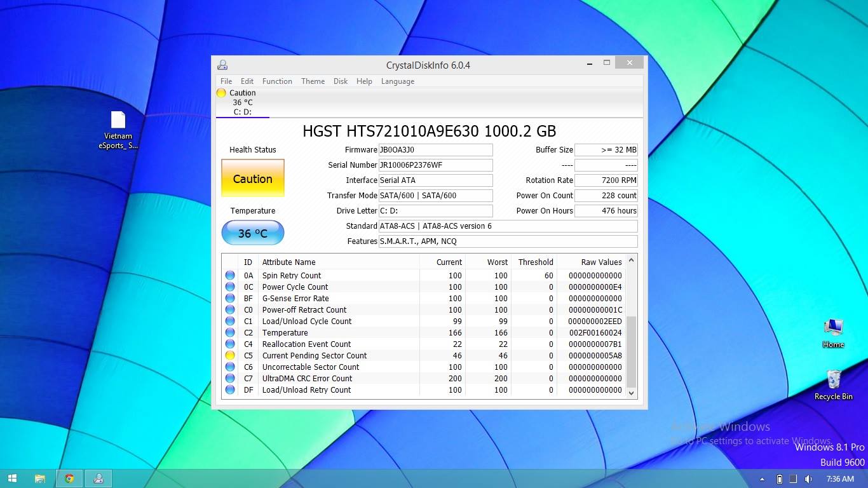Click blue status orb for Uncorrectable Sector Count

(x=230, y=367)
